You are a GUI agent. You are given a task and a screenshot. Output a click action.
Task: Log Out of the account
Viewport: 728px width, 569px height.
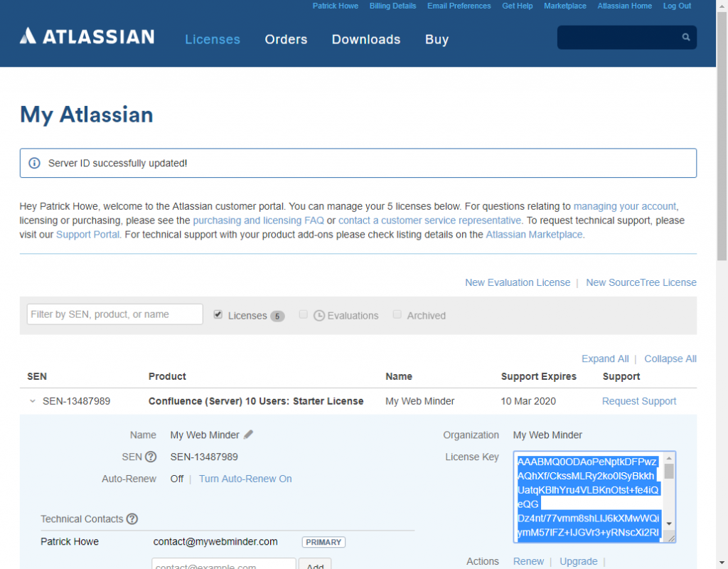click(x=677, y=6)
